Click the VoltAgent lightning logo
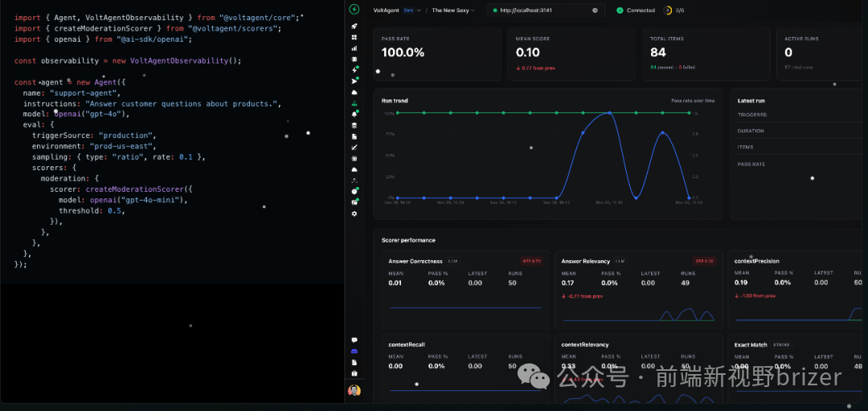The image size is (868, 411). [x=354, y=10]
